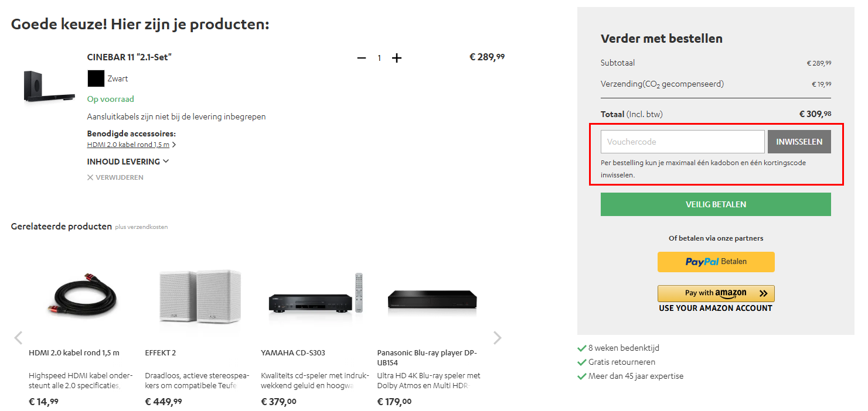Click the plus icon to increase quantity
Image resolution: width=868 pixels, height=411 pixels.
(x=397, y=57)
